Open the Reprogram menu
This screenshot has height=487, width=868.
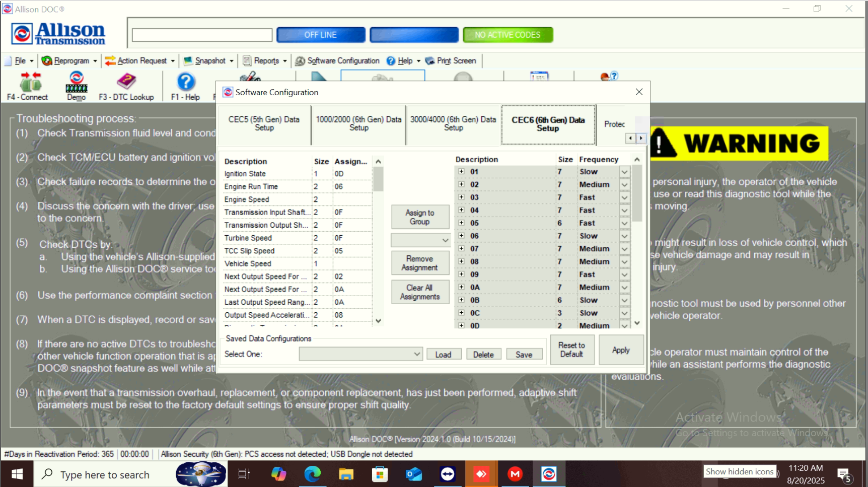pos(69,61)
